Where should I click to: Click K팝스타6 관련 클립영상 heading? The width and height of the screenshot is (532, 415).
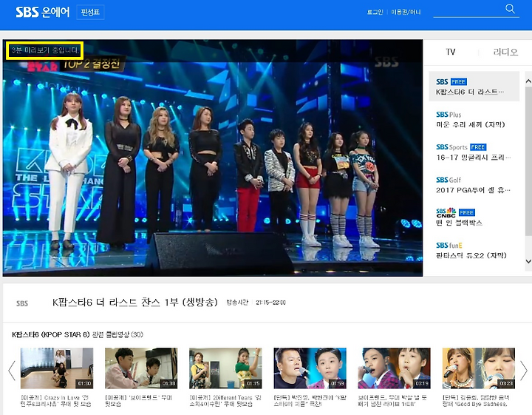pyautogui.click(x=78, y=334)
